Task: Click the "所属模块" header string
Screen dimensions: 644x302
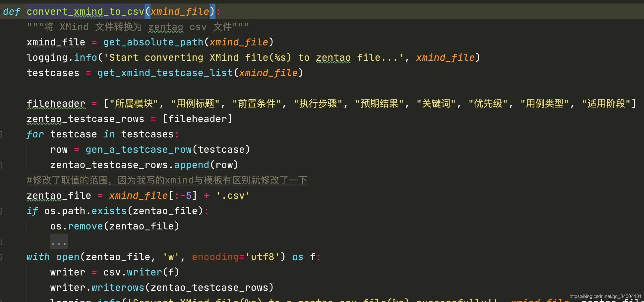Action: coord(134,104)
